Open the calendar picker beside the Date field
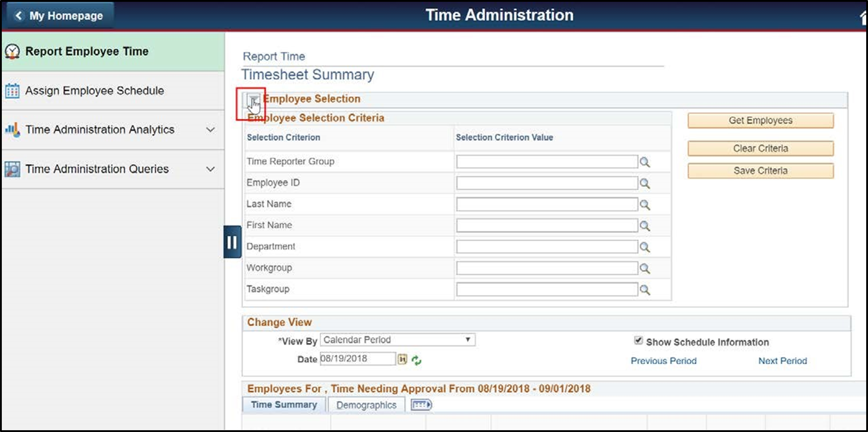 pos(402,359)
